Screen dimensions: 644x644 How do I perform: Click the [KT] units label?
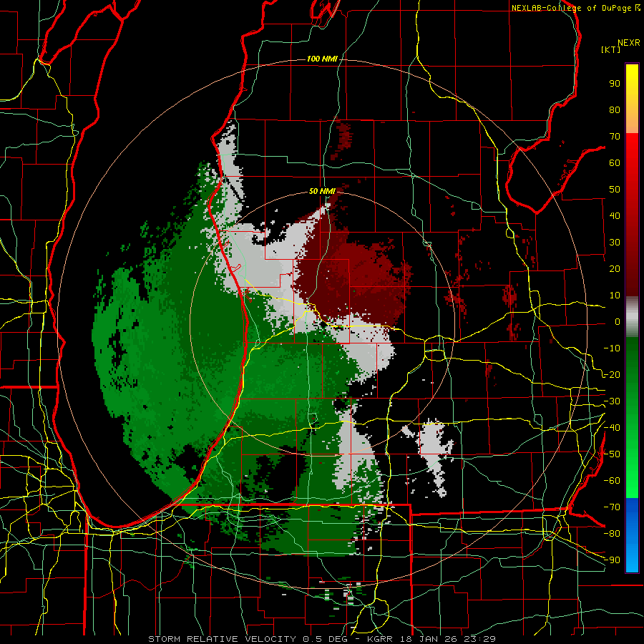click(x=611, y=49)
